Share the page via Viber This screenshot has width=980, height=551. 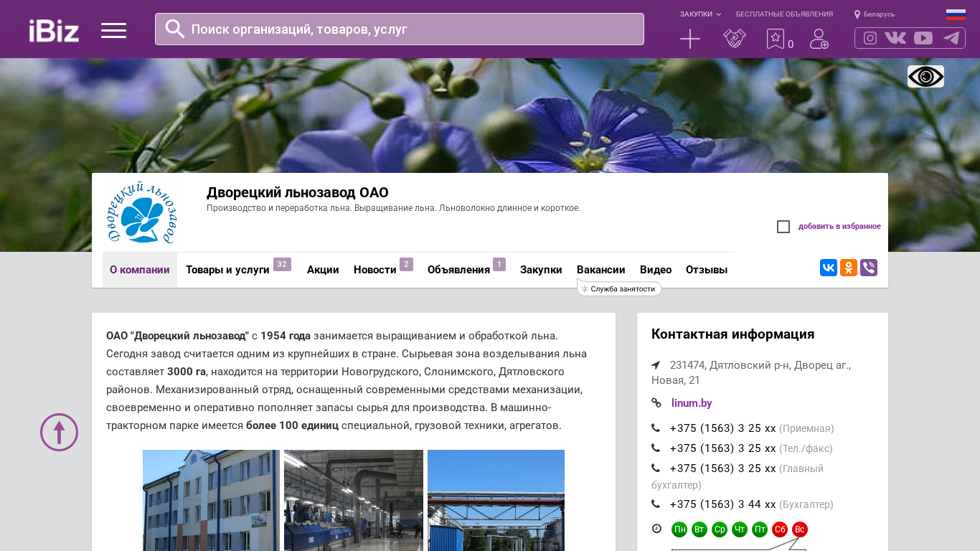pos(869,268)
